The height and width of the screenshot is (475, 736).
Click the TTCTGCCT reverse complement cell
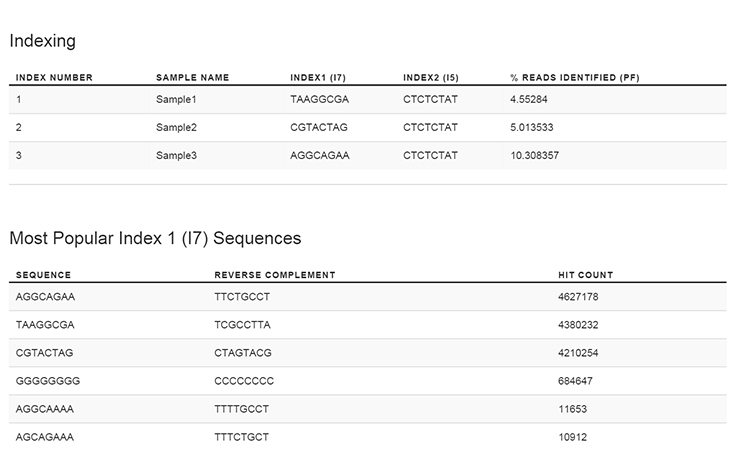[x=242, y=297]
